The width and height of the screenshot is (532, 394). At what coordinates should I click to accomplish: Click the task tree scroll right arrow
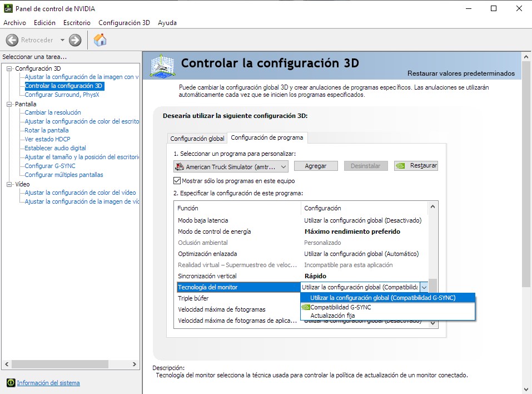135,364
